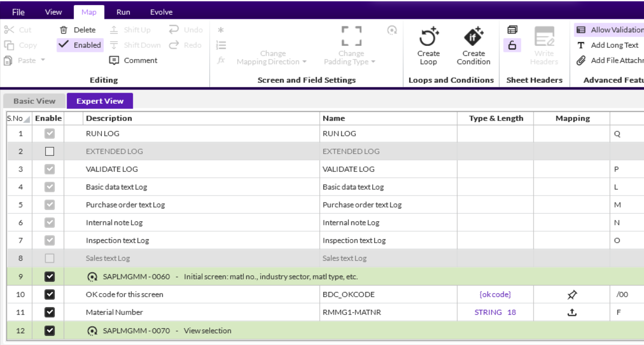Click the Add File Attachment paperclip icon
This screenshot has width=644, height=345.
point(580,61)
